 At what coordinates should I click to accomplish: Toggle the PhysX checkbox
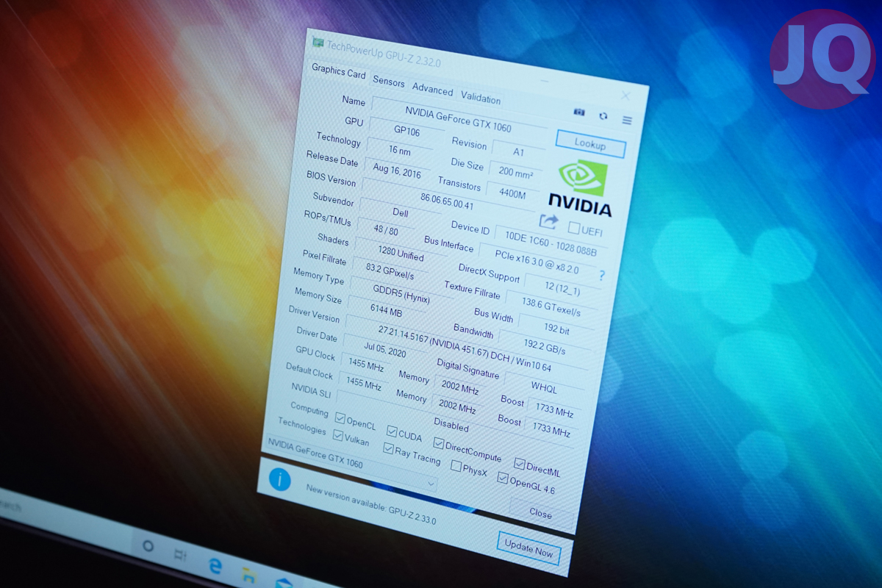click(456, 465)
